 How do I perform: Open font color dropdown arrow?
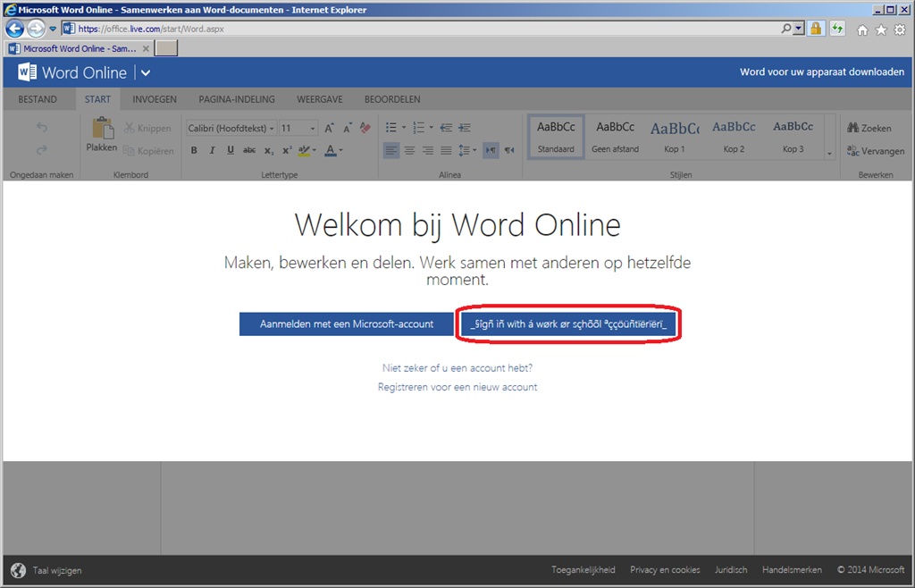pyautogui.click(x=340, y=150)
